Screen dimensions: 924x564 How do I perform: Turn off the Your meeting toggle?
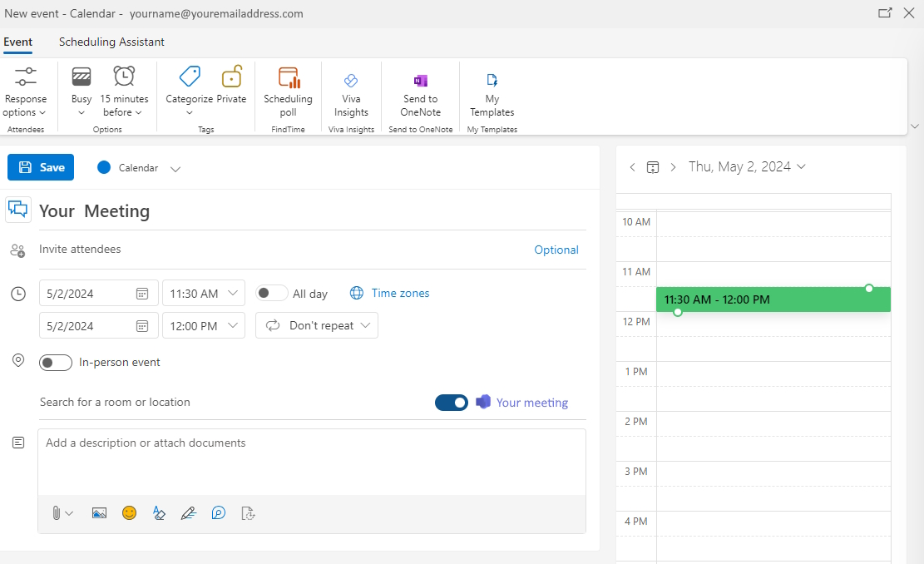pyautogui.click(x=452, y=402)
